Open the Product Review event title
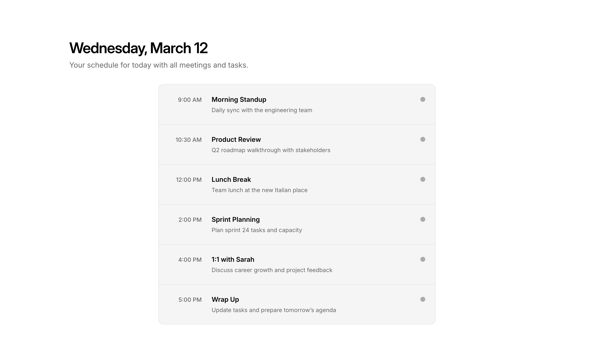This screenshot has height=364, width=594. (x=236, y=140)
